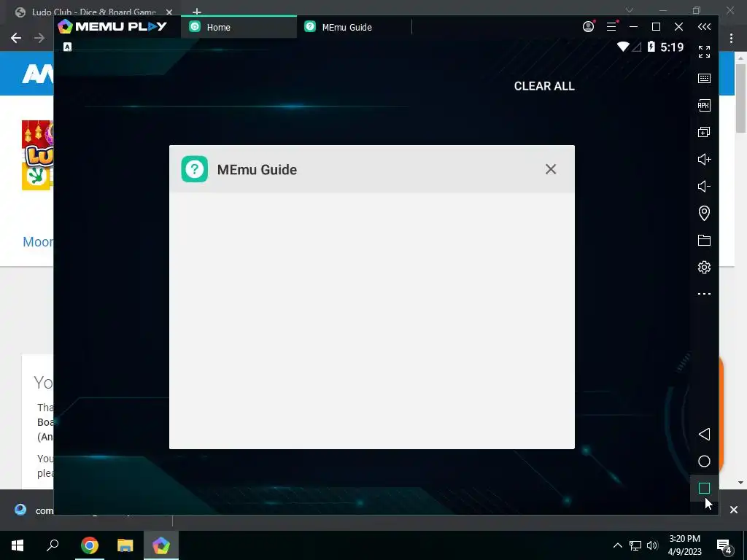Decrease emulator volume
Viewport: 747px width, 560px height.
(704, 186)
